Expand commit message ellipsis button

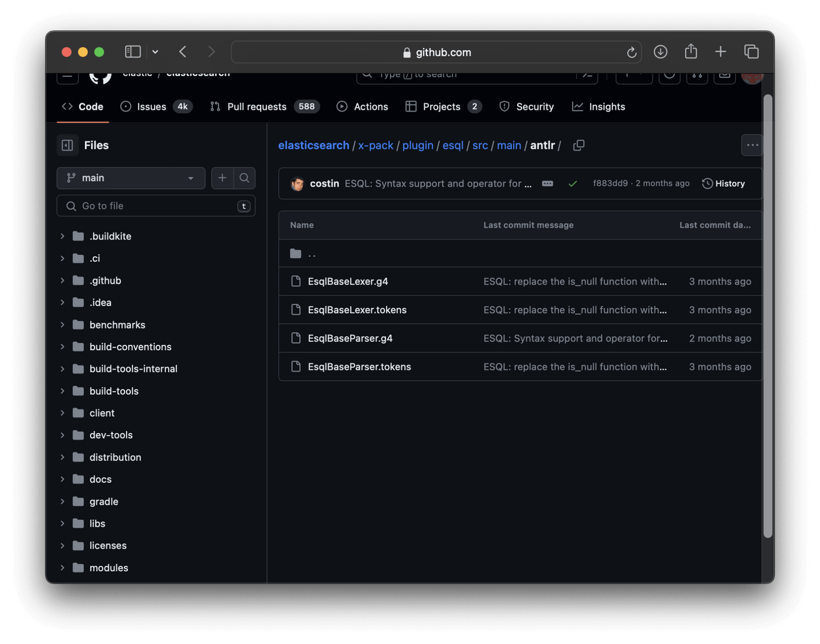(547, 184)
